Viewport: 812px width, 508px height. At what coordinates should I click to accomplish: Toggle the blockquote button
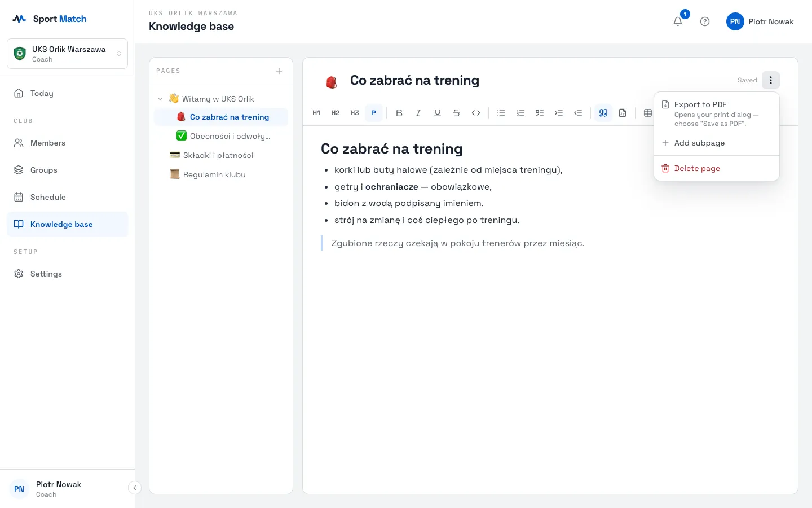[603, 113]
